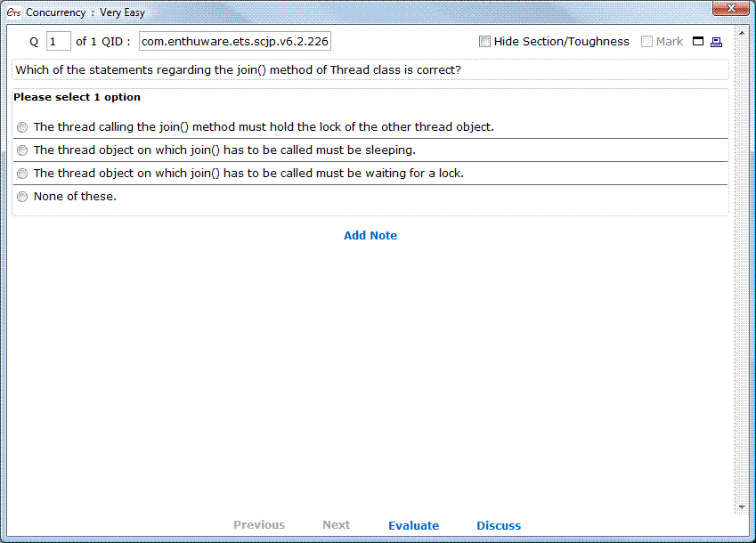This screenshot has width=756, height=543.
Task: Click the scrollbar up arrow
Action: coord(743,34)
